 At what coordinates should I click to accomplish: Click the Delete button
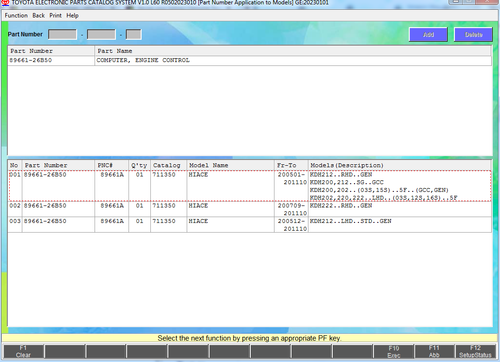click(473, 35)
